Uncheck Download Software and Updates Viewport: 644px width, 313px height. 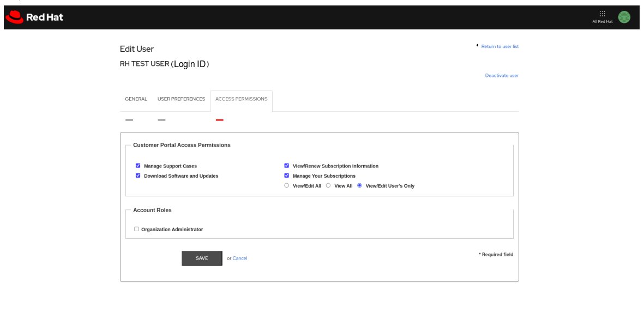[x=138, y=176]
